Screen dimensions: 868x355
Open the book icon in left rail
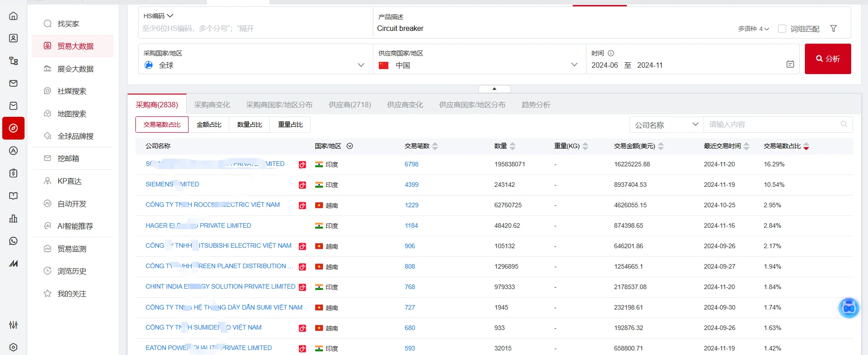tap(14, 196)
